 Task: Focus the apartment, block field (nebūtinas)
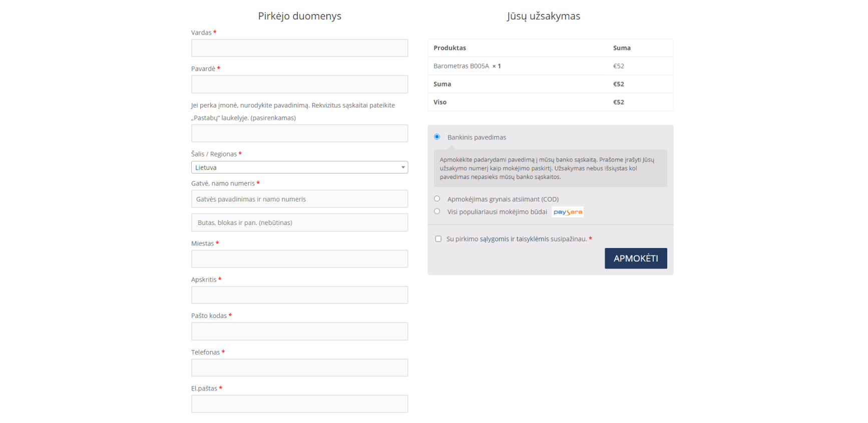[x=299, y=222]
